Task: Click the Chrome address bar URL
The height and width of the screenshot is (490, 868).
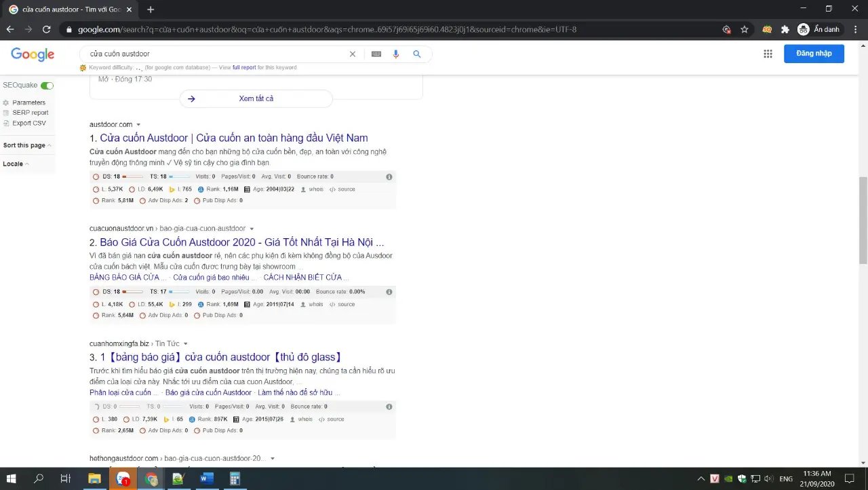Action: pyautogui.click(x=327, y=29)
